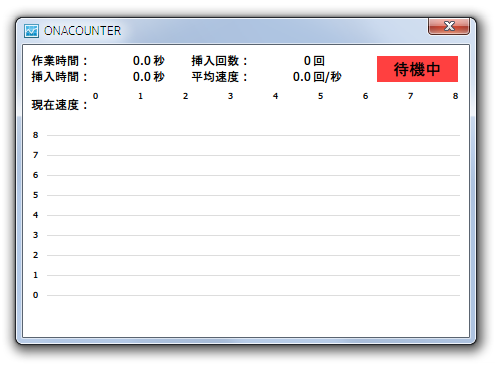Image resolution: width=497 pixels, height=366 pixels.
Task: Click tick mark 2 on the horizontal speed scale
Action: click(185, 96)
